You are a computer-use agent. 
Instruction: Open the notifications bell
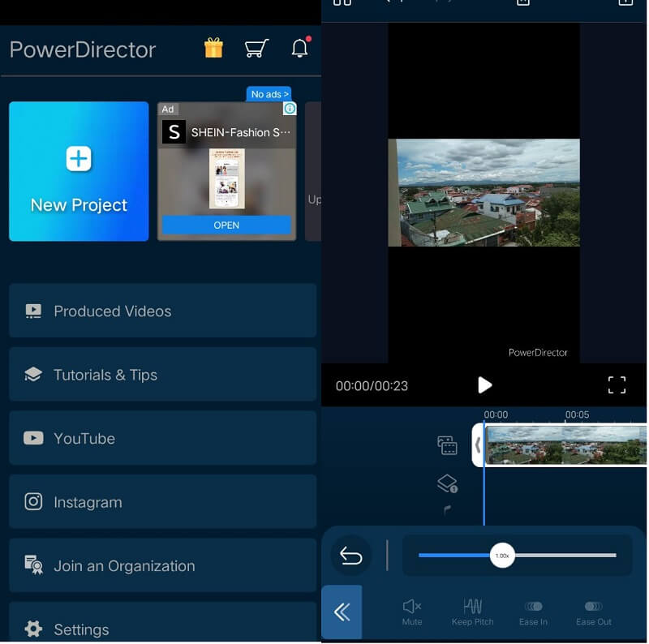(299, 49)
